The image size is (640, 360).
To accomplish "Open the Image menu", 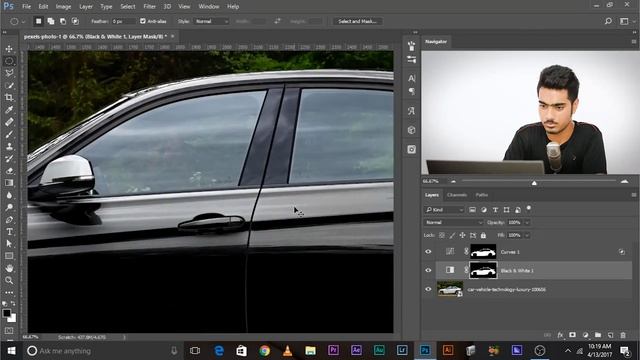I will (x=63, y=7).
